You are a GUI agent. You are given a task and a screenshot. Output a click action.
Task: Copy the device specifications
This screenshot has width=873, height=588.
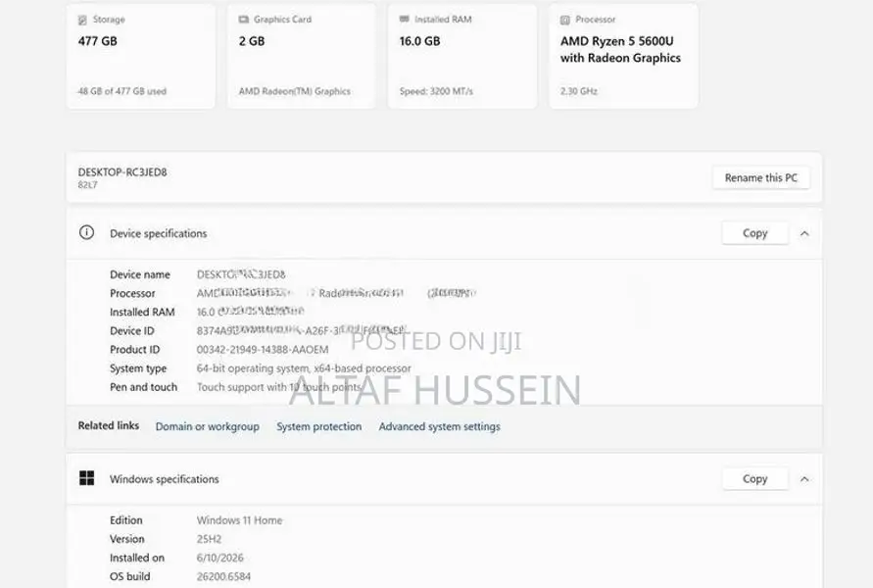click(755, 233)
